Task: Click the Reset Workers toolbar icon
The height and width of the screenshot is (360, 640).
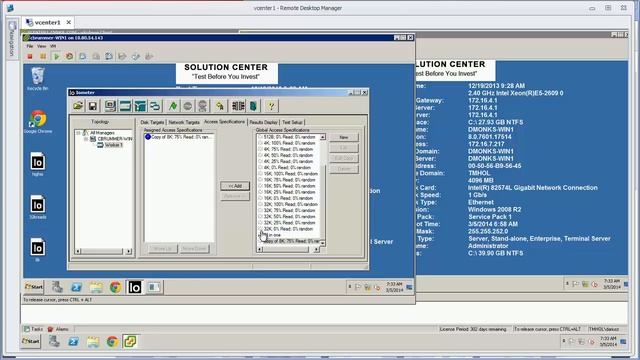Action: [220, 106]
